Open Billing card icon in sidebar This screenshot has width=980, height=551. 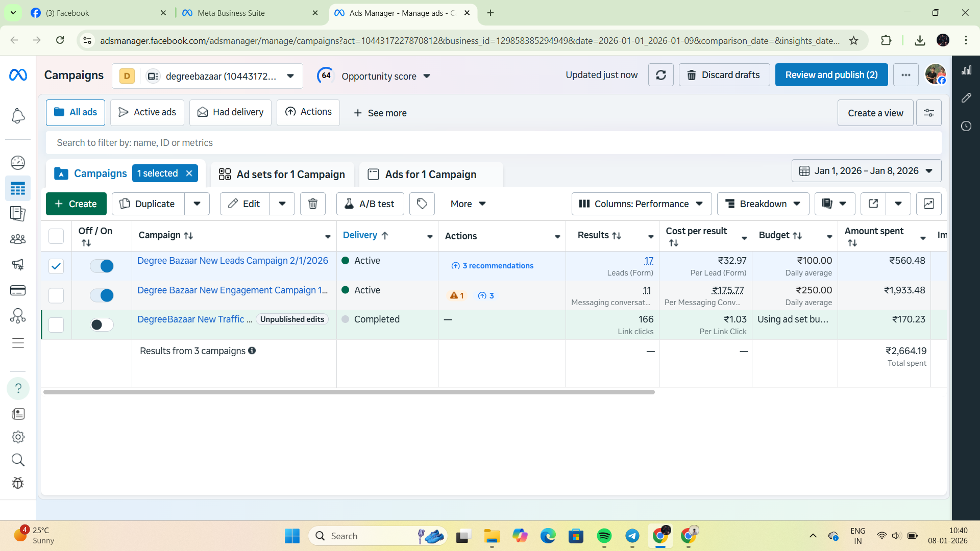tap(18, 290)
